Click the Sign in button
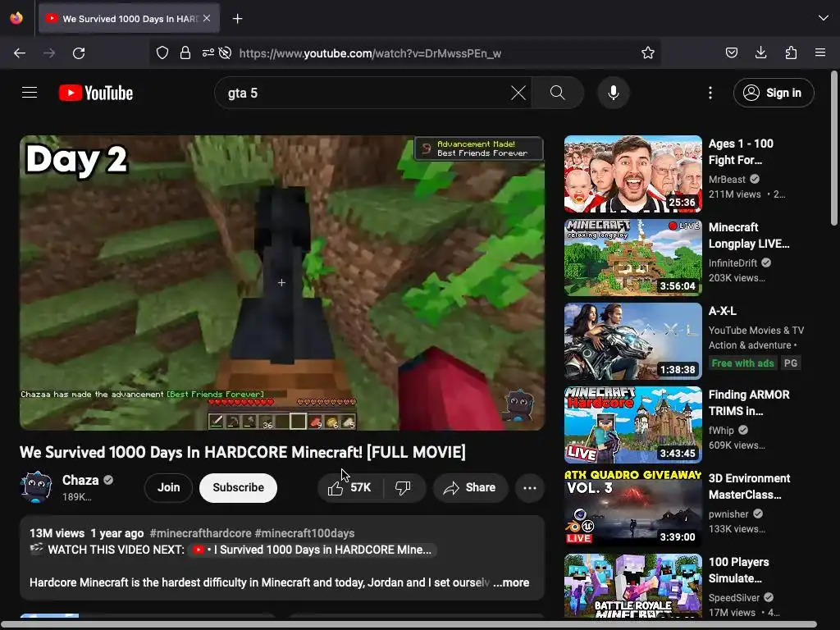The width and height of the screenshot is (840, 630). pos(774,93)
